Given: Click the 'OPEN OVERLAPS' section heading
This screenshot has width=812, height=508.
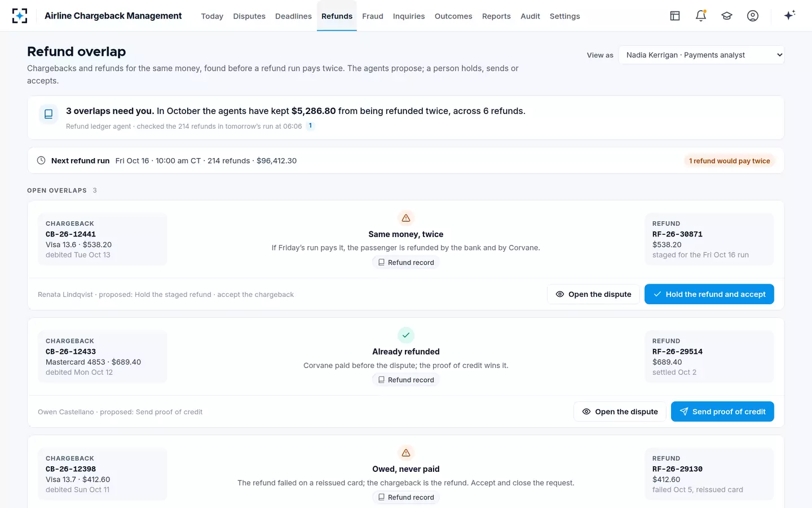Looking at the screenshot, I should (x=57, y=190).
